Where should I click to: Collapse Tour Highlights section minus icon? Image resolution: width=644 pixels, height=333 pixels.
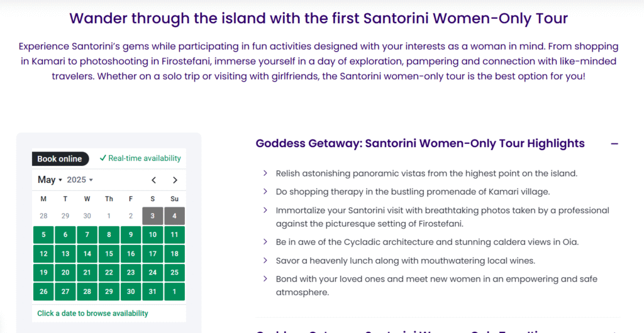[x=614, y=144]
